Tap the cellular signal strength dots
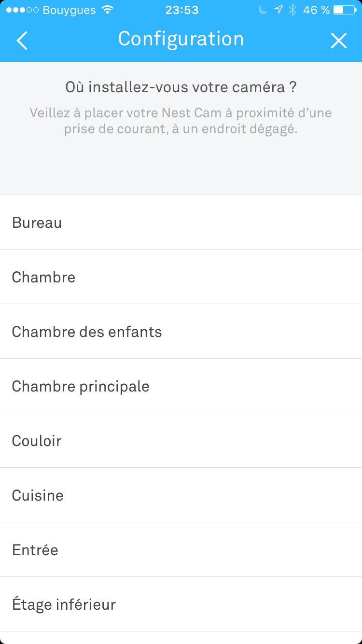The height and width of the screenshot is (644, 362). 22,10
